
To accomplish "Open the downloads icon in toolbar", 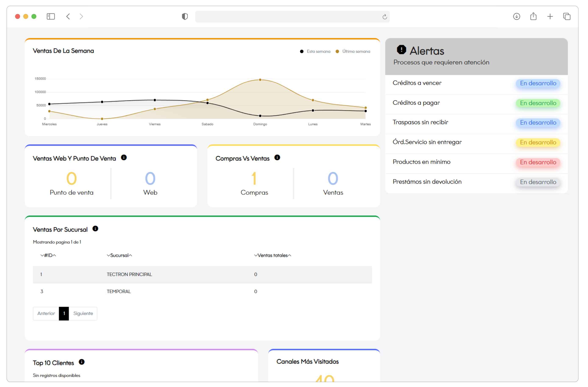I will point(517,17).
